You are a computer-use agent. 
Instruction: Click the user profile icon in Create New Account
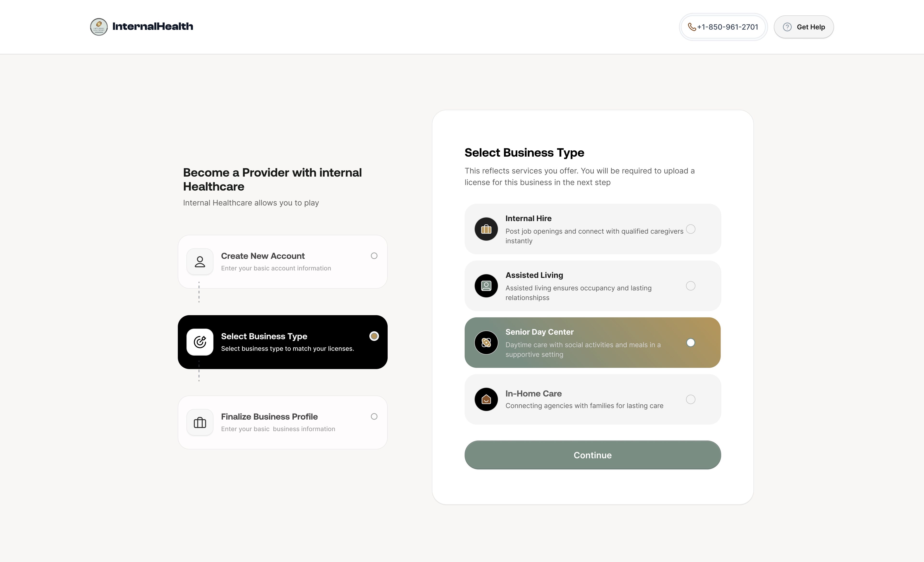tap(200, 262)
